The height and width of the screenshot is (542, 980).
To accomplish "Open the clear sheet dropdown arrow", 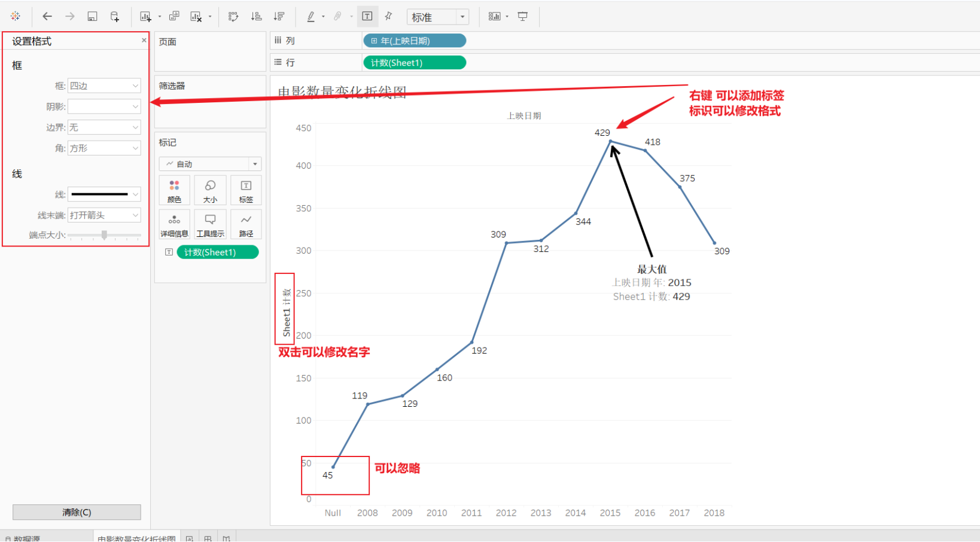I will pyautogui.click(x=210, y=17).
